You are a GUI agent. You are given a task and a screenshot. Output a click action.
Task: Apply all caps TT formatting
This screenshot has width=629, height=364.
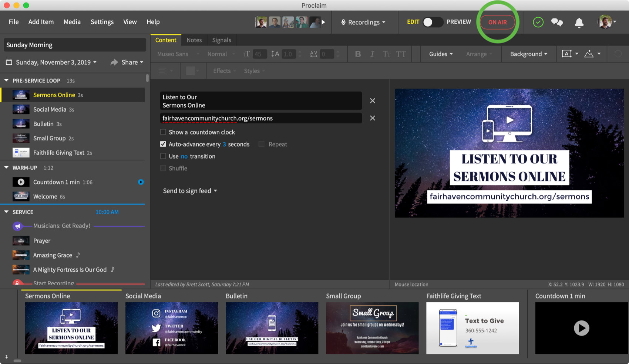click(401, 54)
